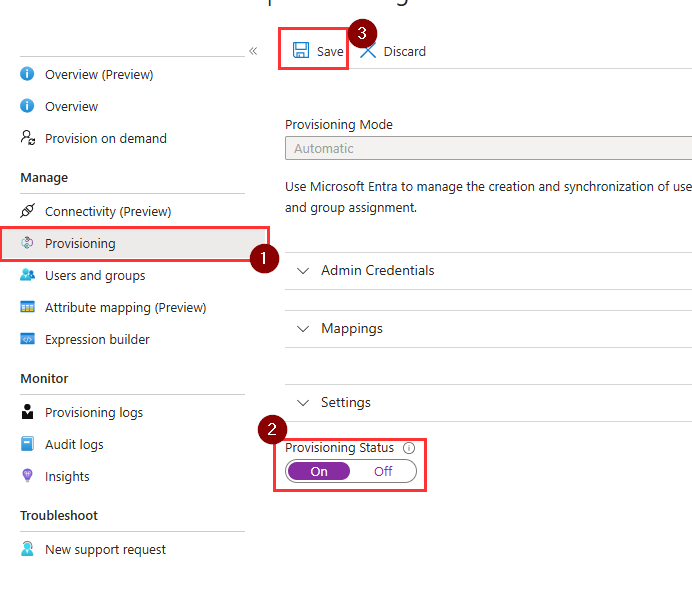The height and width of the screenshot is (612, 692).
Task: Click the Provisioning Mode Automatic field
Action: click(488, 148)
